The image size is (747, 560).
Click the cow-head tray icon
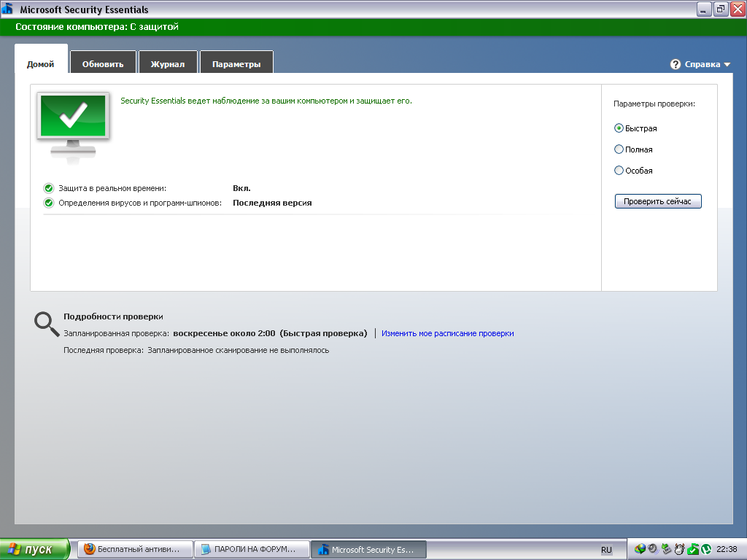679,549
